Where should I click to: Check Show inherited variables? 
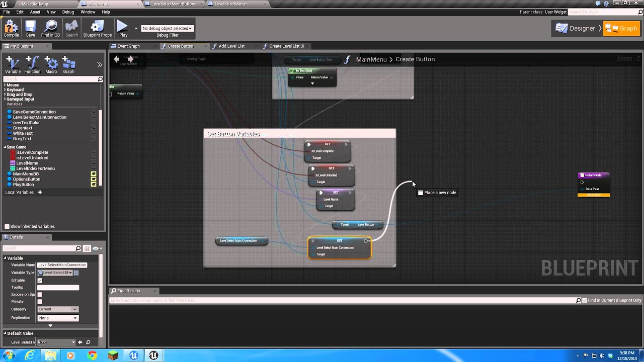click(7, 226)
